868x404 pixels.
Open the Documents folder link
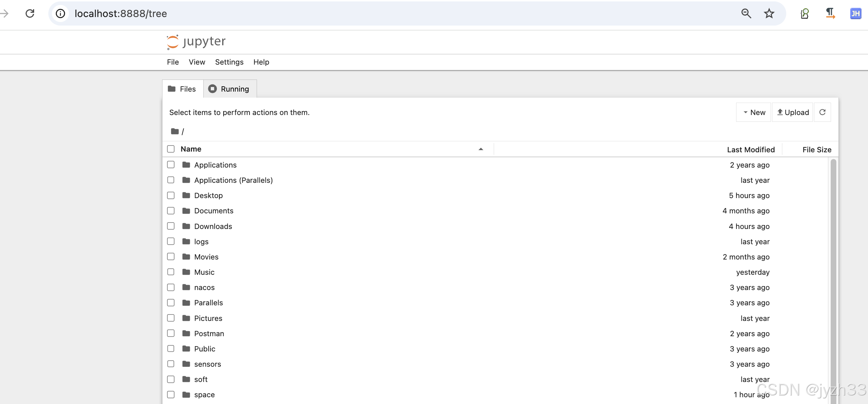click(214, 211)
